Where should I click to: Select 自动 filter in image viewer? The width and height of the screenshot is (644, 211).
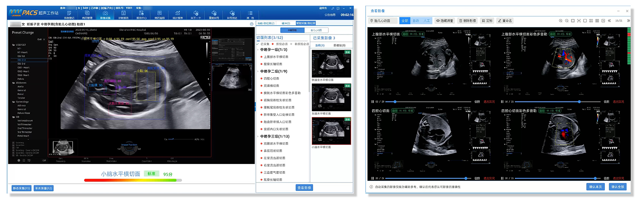[416, 21]
